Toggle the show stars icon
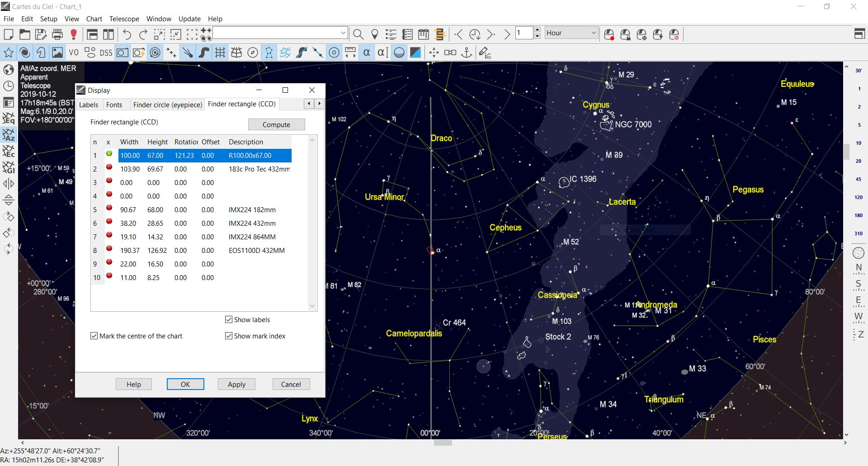This screenshot has width=868, height=466. click(x=9, y=53)
